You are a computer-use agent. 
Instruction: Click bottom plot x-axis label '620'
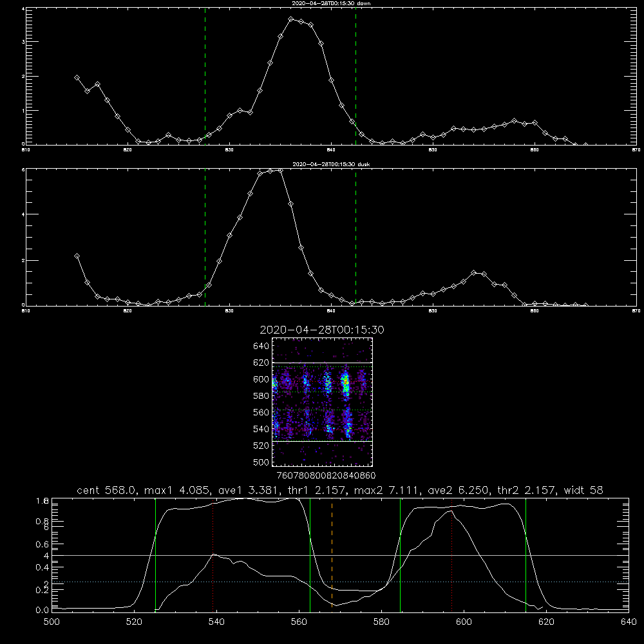coord(546,622)
